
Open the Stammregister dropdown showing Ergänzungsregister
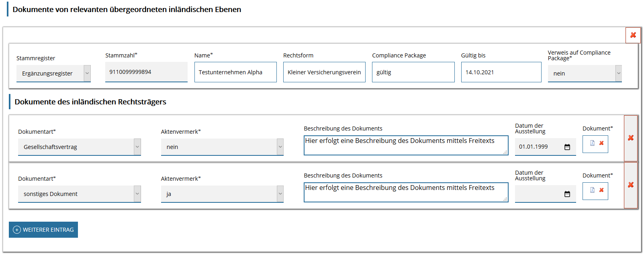53,73
